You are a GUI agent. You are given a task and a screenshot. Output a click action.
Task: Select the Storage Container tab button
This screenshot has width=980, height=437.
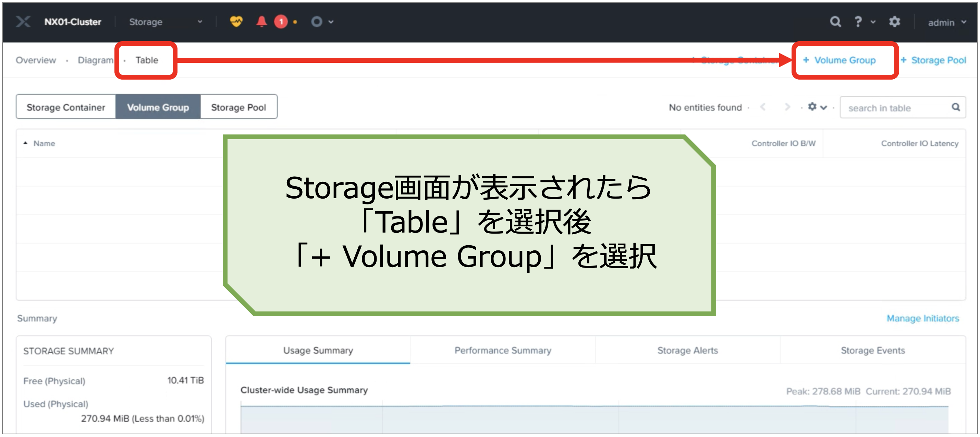point(66,107)
